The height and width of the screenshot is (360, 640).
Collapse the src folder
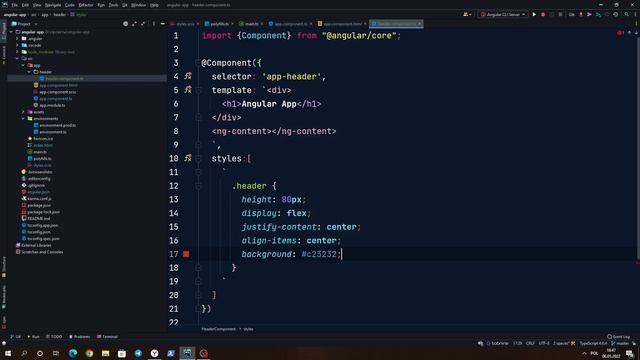(17, 59)
